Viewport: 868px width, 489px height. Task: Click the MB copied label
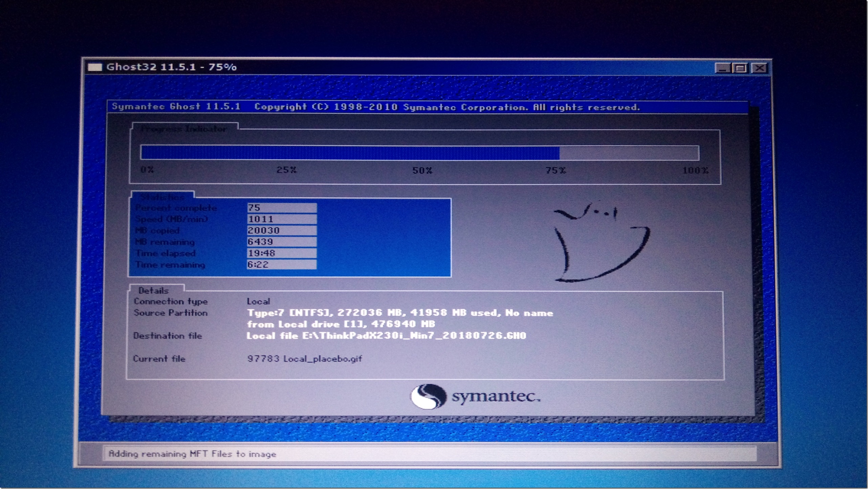click(157, 231)
